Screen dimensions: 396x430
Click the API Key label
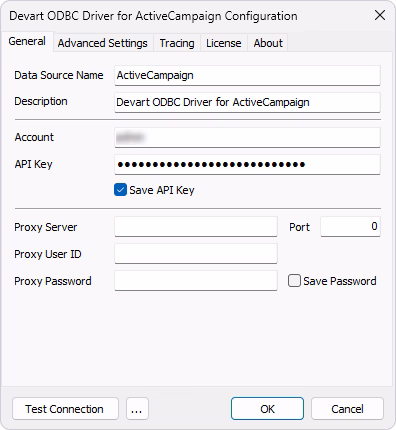(33, 164)
